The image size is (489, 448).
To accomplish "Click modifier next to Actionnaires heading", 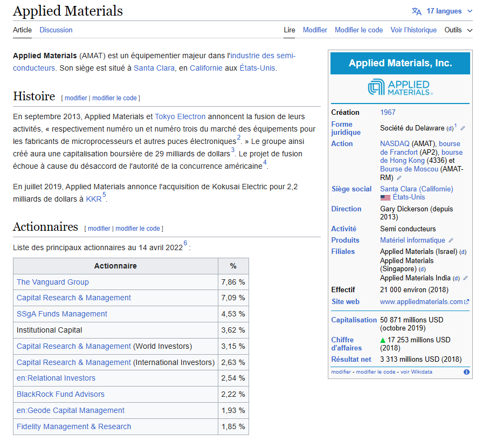I will [99, 229].
